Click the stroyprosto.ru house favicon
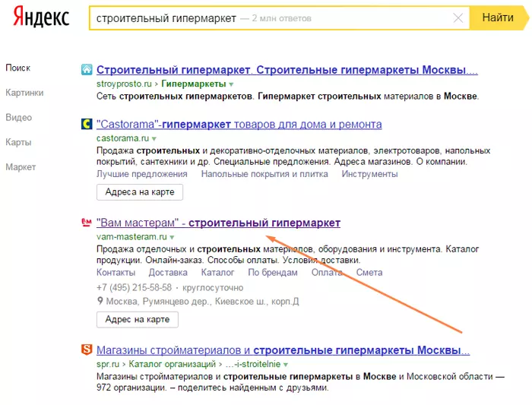The height and width of the screenshot is (405, 532). coord(87,70)
